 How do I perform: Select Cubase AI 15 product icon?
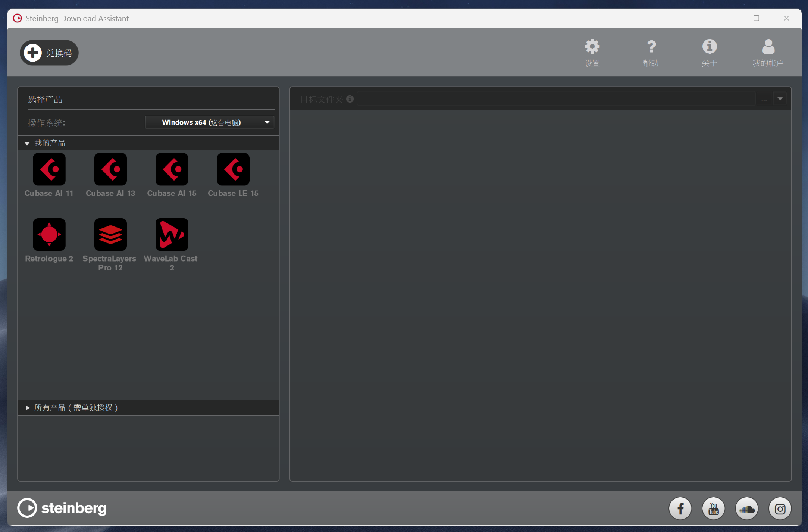[x=172, y=169]
